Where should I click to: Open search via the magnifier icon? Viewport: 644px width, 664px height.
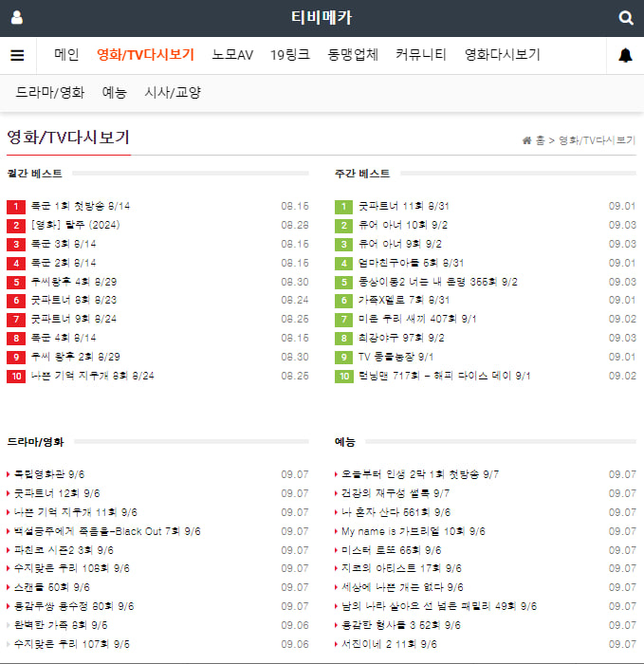(x=626, y=18)
